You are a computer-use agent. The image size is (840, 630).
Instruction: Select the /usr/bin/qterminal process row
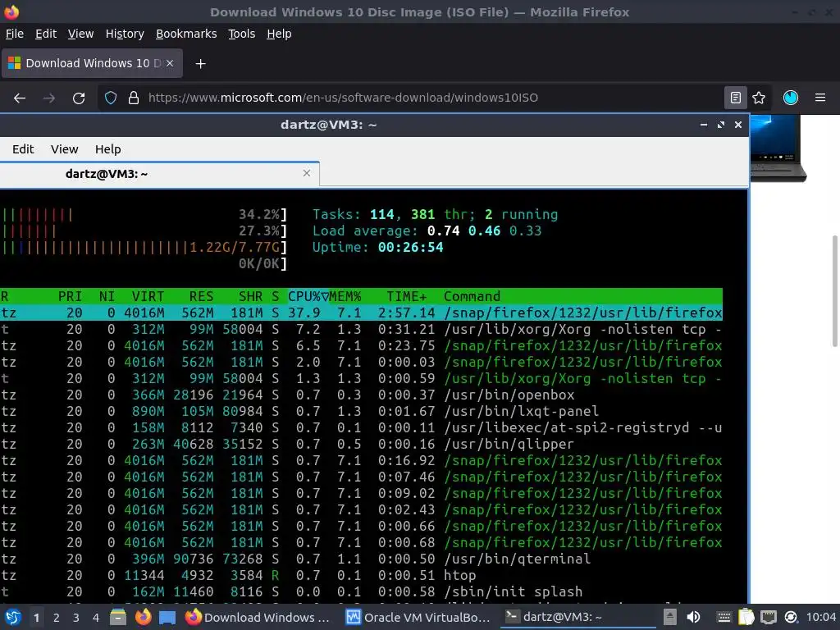[x=361, y=559]
